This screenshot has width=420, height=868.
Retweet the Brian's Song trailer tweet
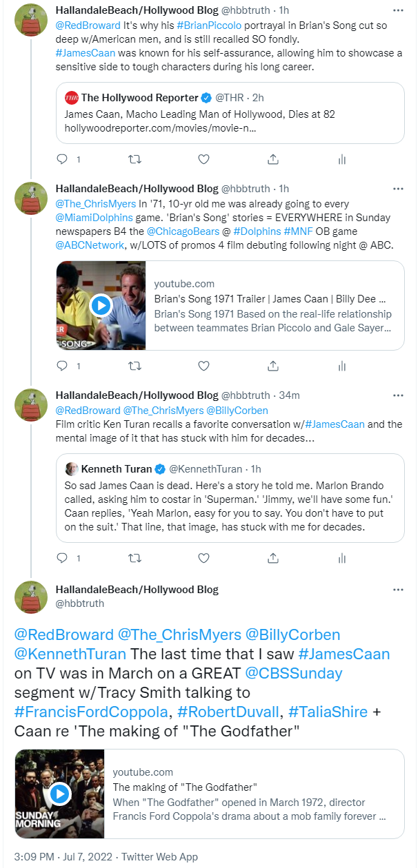[x=135, y=365]
